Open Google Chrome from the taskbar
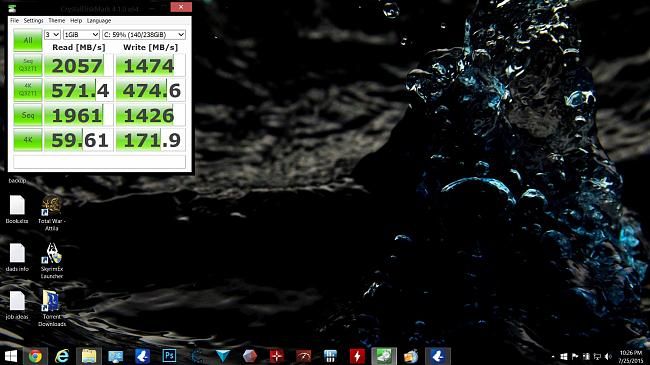 click(35, 356)
